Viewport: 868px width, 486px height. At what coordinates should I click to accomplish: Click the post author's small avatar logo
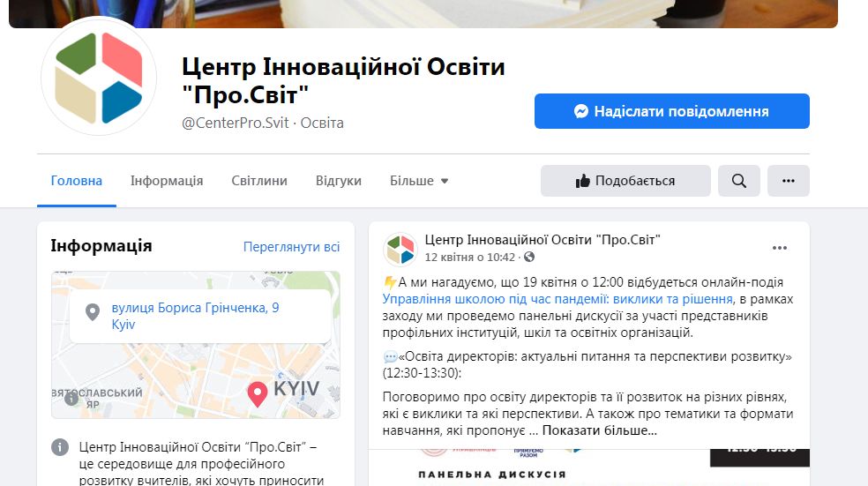[400, 249]
